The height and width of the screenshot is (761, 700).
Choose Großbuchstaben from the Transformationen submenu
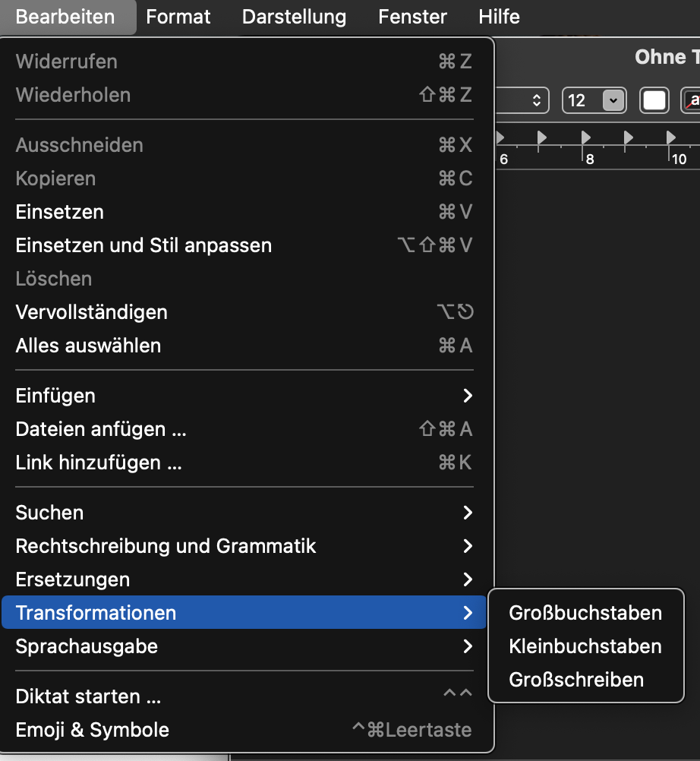585,613
